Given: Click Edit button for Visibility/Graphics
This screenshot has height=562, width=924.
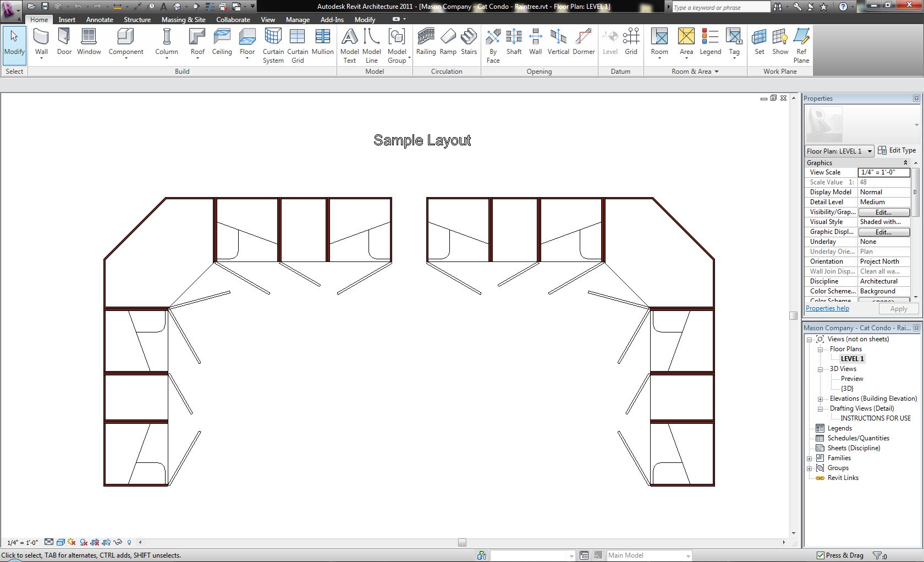Looking at the screenshot, I should [884, 212].
